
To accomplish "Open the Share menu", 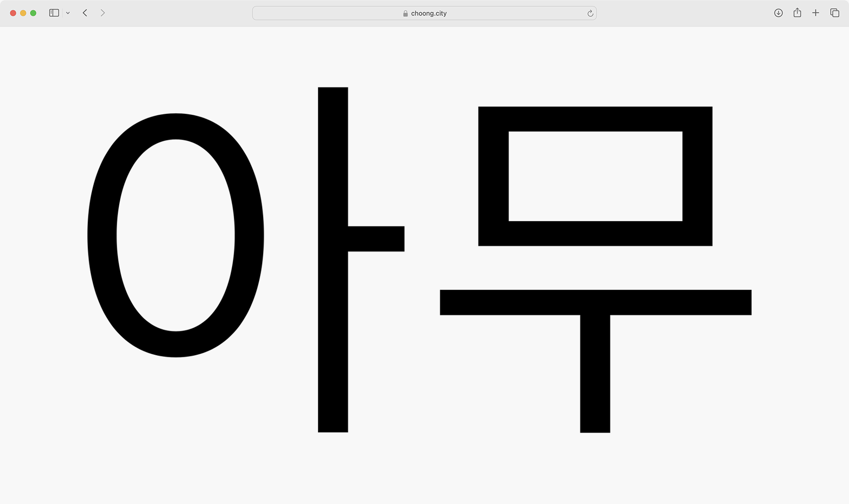I will coord(797,13).
